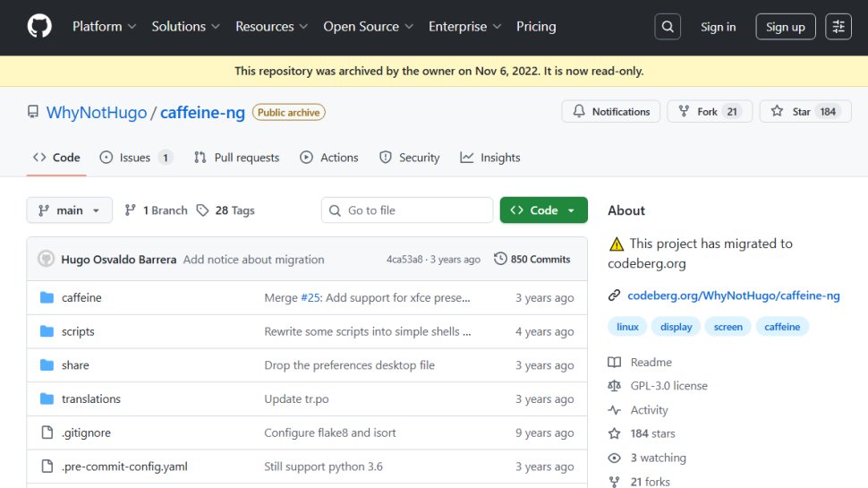Click the share folder icon
Screen dimensions: 868x488
[x=47, y=365]
